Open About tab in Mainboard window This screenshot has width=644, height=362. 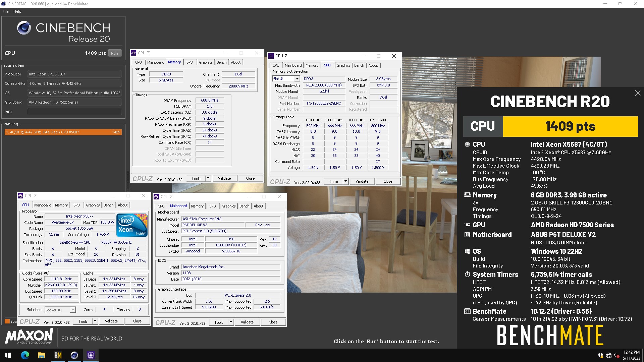coord(259,206)
